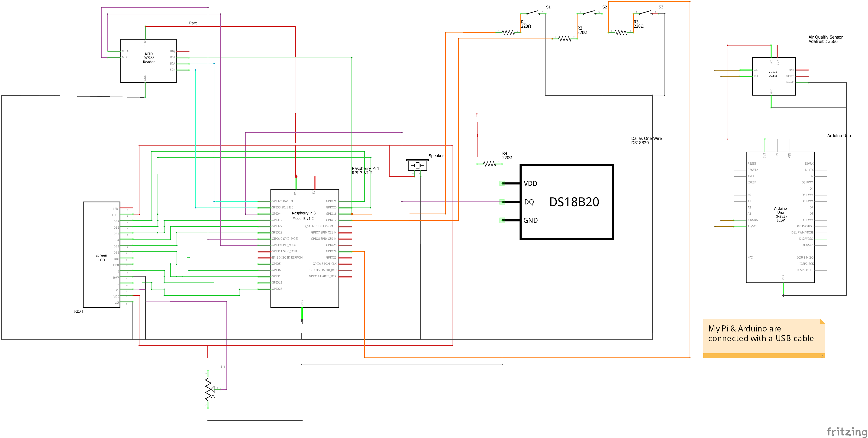This screenshot has height=438, width=868.
Task: Select the Raspberry Pi 3 Model B component
Action: [x=305, y=248]
